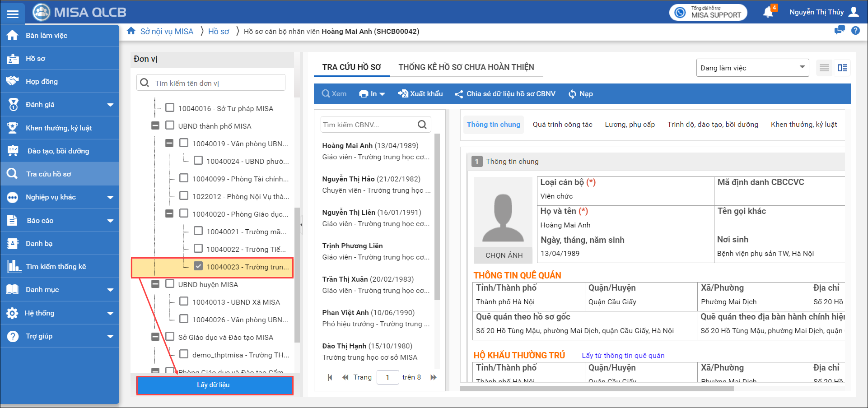Click the Nạp refresh icon

572,94
